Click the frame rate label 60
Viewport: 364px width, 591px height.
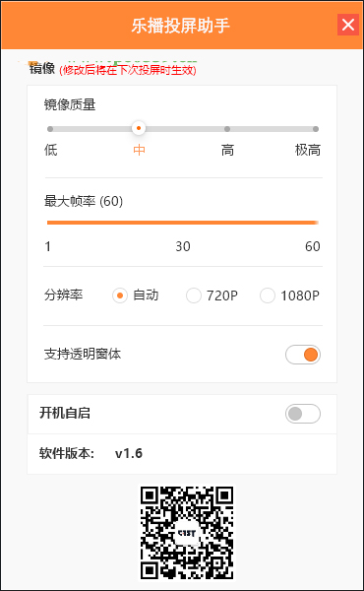[313, 246]
